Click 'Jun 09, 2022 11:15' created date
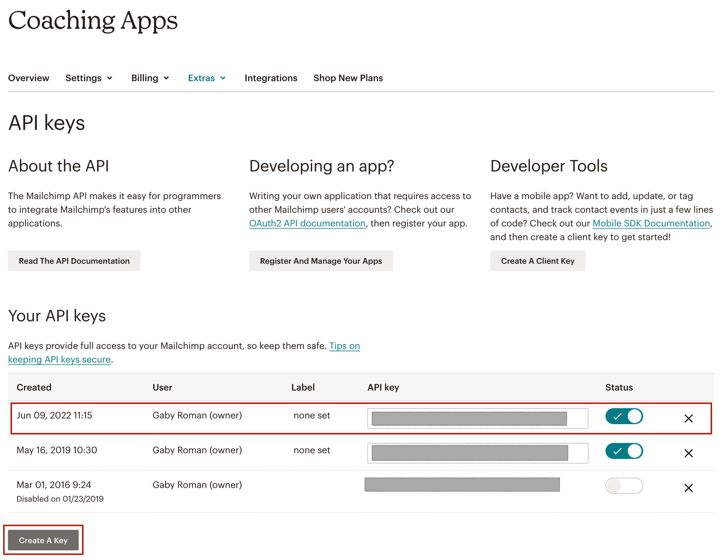The image size is (728, 560). click(x=54, y=415)
